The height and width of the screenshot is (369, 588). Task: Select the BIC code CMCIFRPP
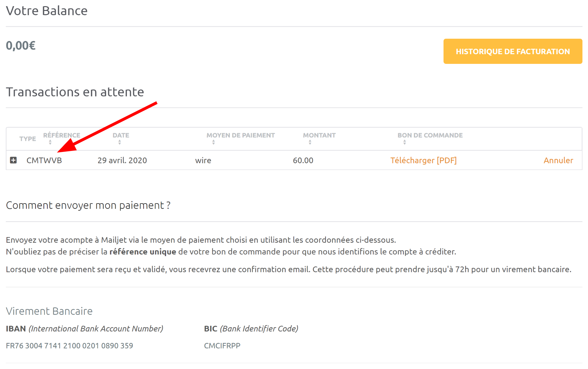pos(222,345)
